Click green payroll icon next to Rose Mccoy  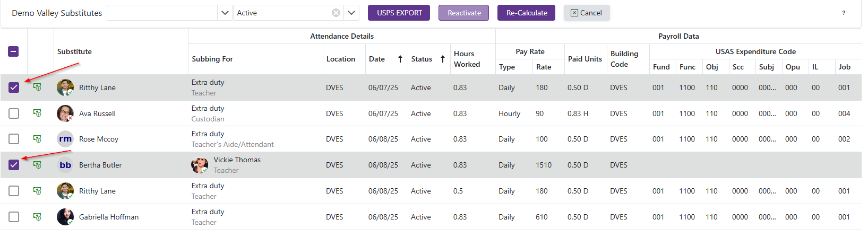pos(37,139)
